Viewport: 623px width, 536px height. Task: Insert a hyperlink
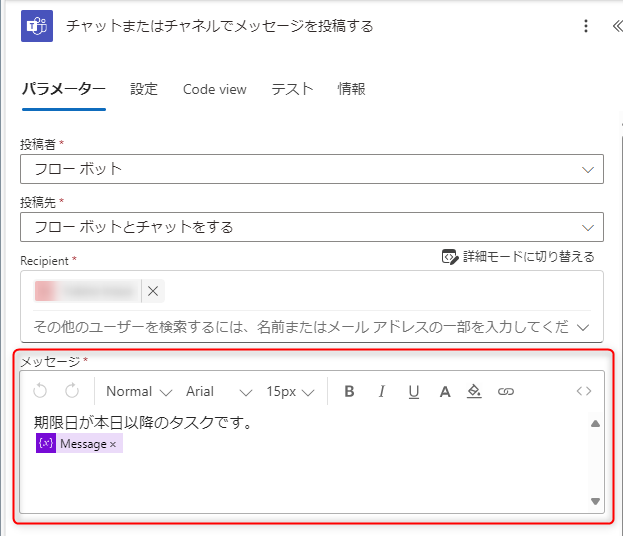[506, 392]
